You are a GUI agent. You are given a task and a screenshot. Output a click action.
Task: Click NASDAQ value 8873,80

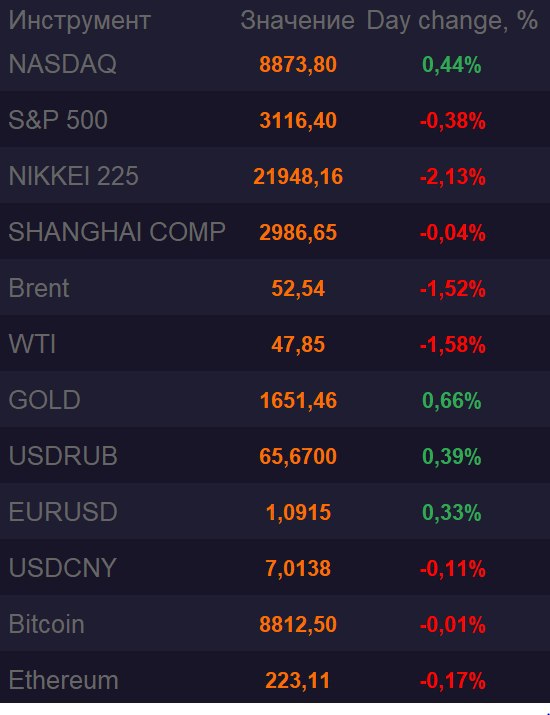[x=298, y=64]
